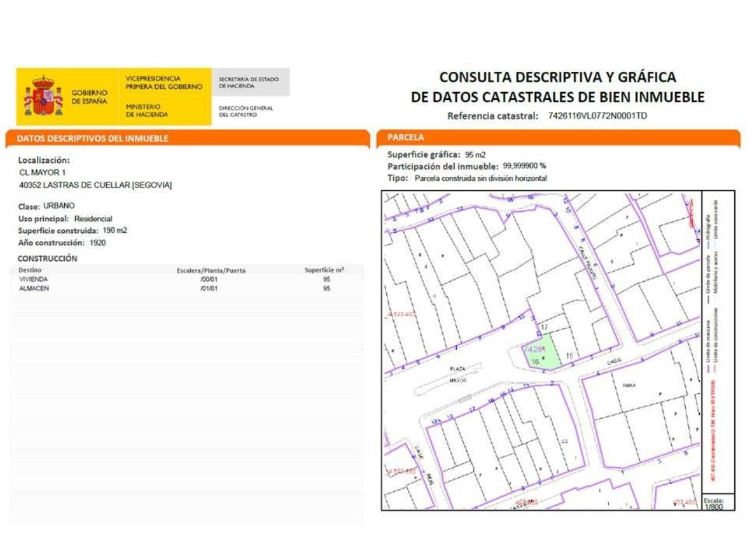Screen dimensions: 747x560
Task: Select the ALMACEN row destination
Action: point(34,289)
